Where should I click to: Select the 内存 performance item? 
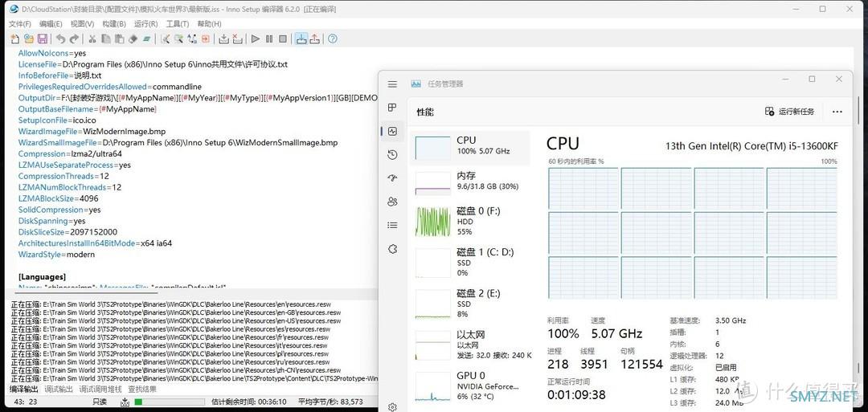(469, 182)
